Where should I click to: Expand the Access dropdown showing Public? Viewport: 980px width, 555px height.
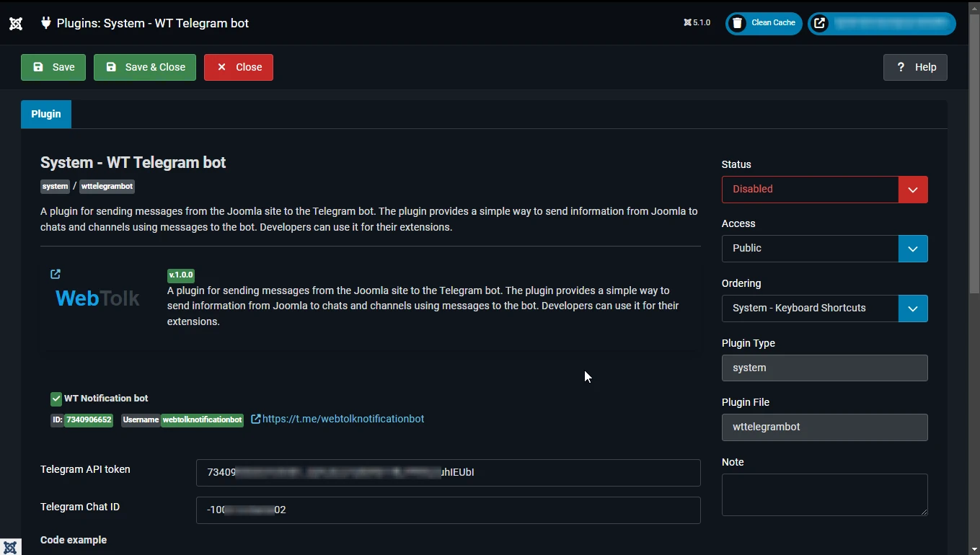824,249
